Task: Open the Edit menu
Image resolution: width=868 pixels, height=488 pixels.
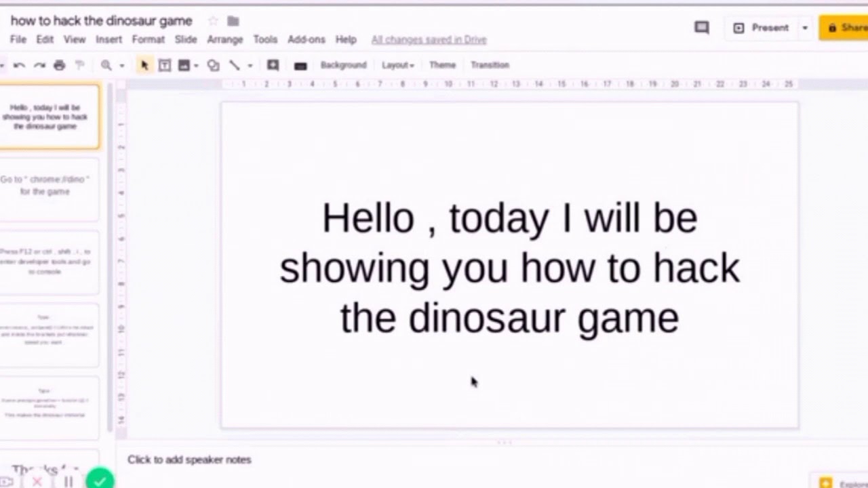Action: click(45, 39)
